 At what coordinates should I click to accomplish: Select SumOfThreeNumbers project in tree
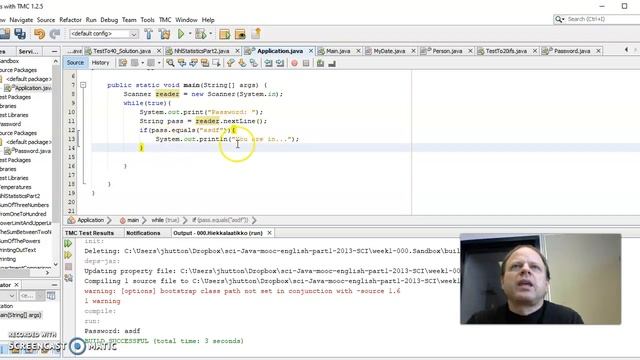(25, 205)
